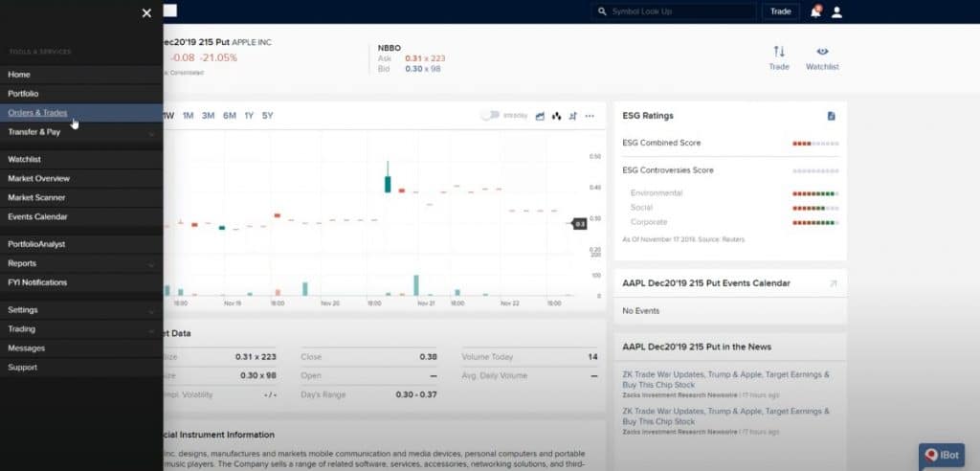Image resolution: width=980 pixels, height=471 pixels.
Task: Open the chart studies indicator icon
Action: pyautogui.click(x=556, y=117)
